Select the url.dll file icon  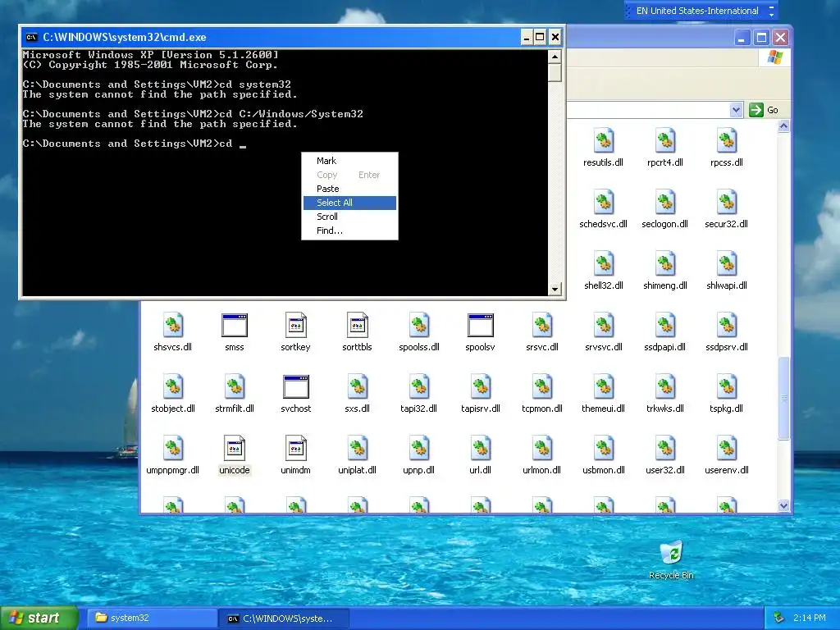481,449
